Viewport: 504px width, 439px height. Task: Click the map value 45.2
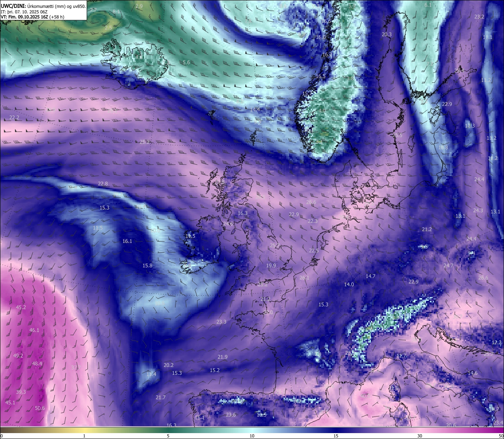(21, 307)
